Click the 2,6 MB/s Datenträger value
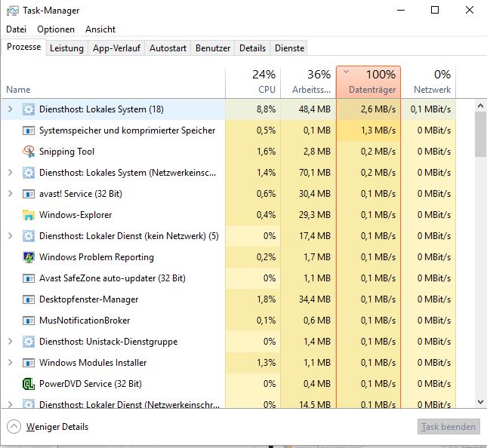 pos(378,109)
